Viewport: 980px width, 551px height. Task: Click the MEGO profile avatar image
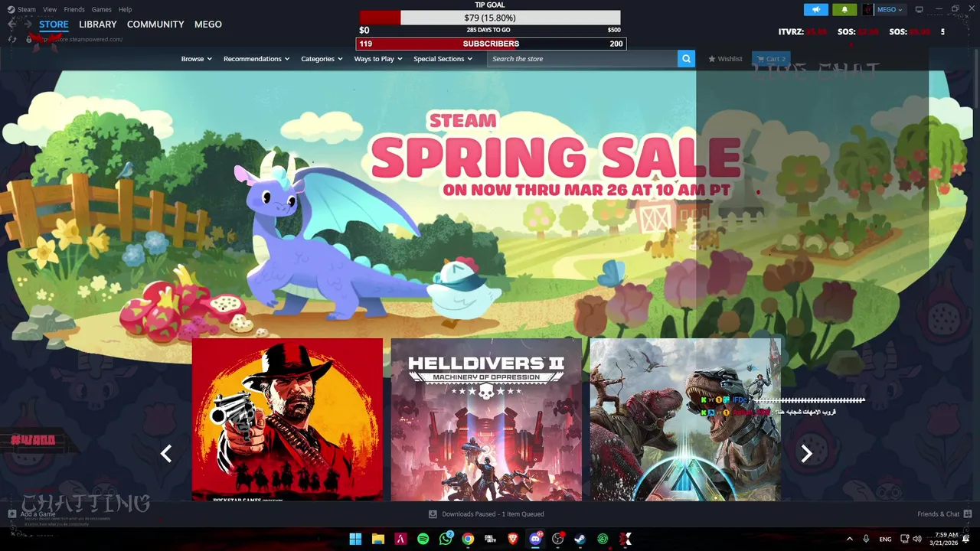point(867,9)
